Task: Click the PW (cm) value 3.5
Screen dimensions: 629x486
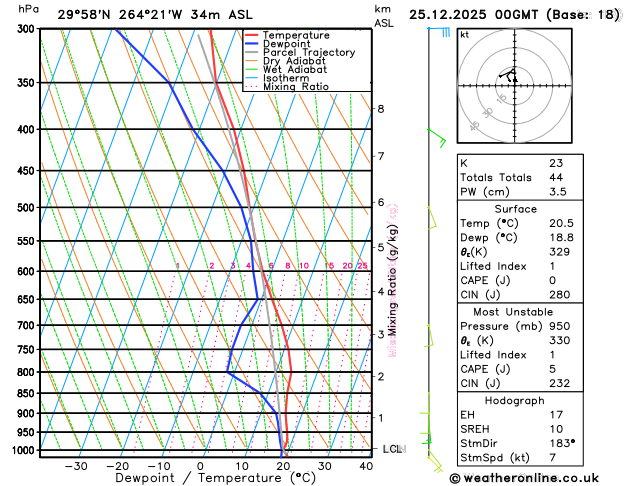Action: pos(558,192)
